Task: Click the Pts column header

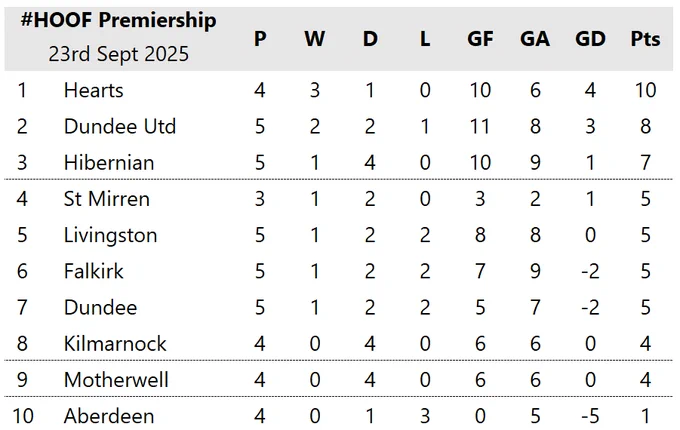Action: [645, 39]
